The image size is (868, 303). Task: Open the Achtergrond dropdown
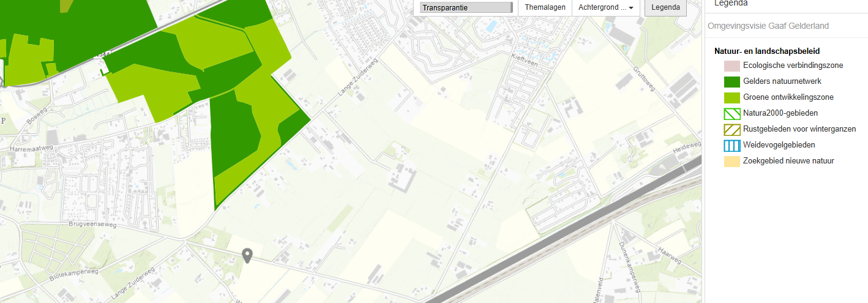coord(605,7)
